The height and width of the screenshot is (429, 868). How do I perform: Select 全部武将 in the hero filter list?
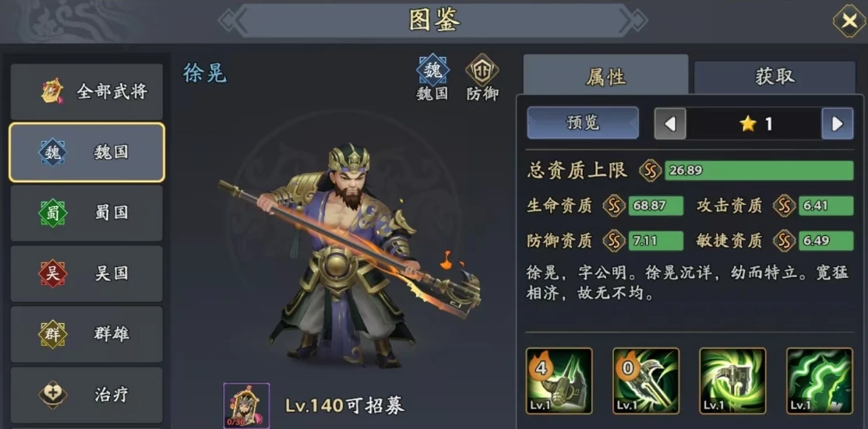coord(87,91)
